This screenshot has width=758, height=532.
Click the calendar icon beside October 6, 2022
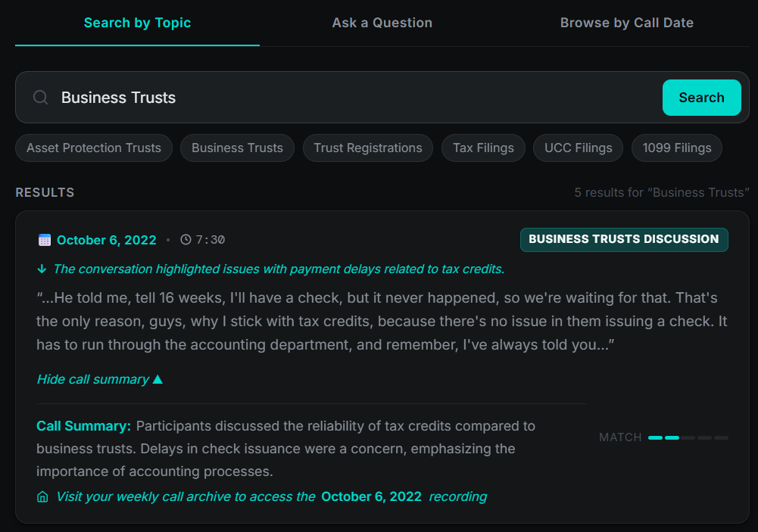coord(45,239)
